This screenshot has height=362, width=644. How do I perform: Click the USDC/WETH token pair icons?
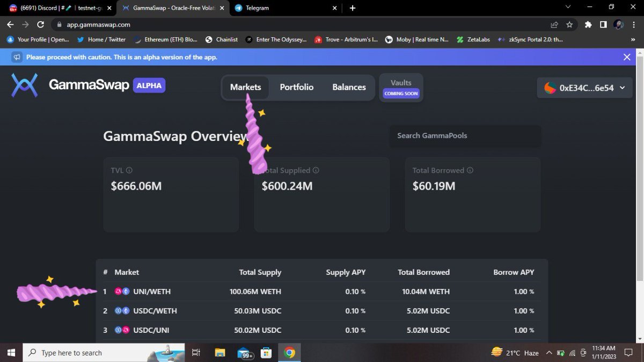point(122,311)
